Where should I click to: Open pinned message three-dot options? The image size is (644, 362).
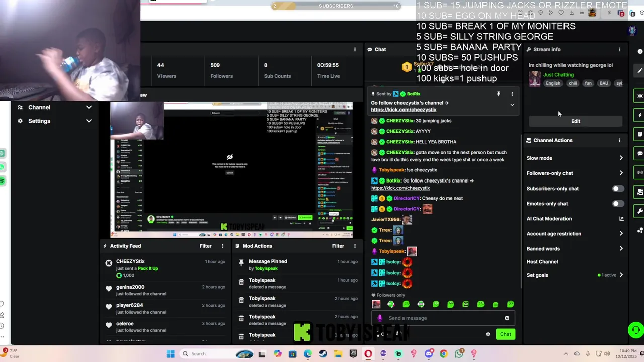click(x=512, y=94)
